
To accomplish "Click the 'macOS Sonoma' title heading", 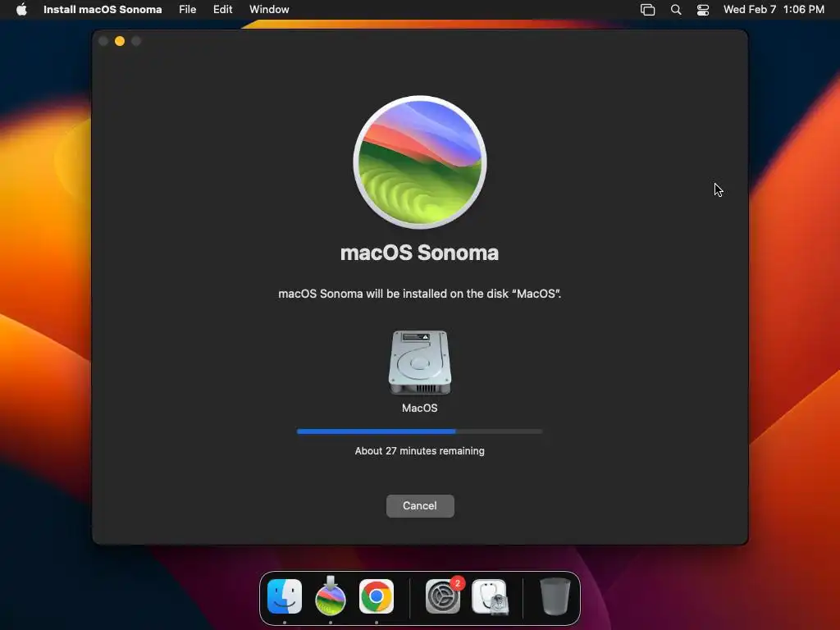I will tap(419, 253).
